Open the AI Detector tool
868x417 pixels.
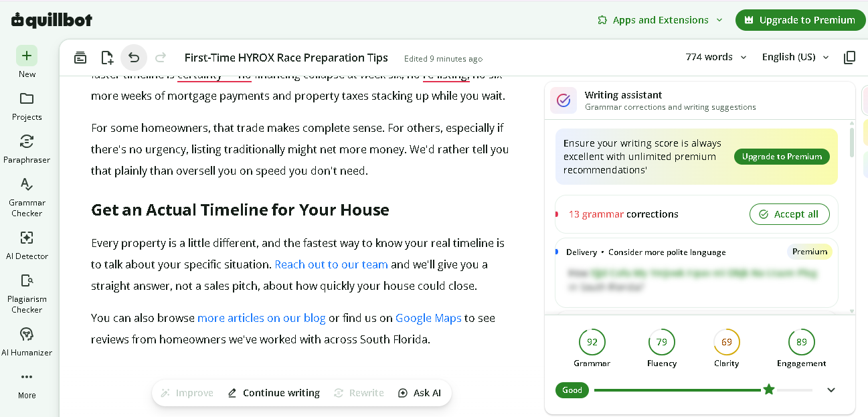[27, 245]
